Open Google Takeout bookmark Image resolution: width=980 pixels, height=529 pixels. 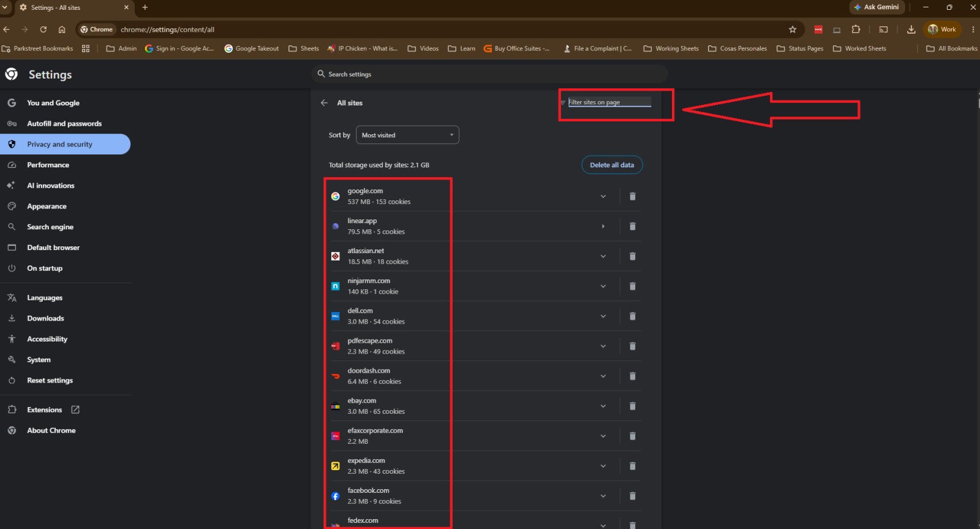(251, 48)
